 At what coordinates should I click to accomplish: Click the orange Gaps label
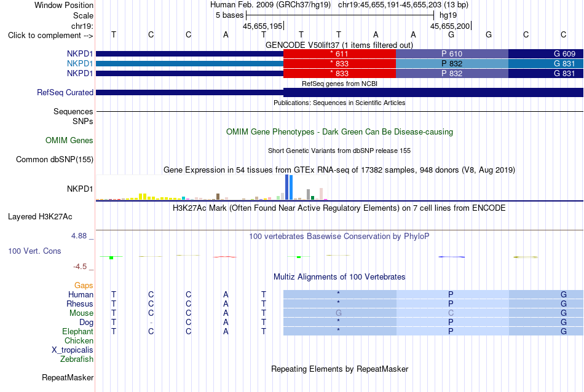84,286
